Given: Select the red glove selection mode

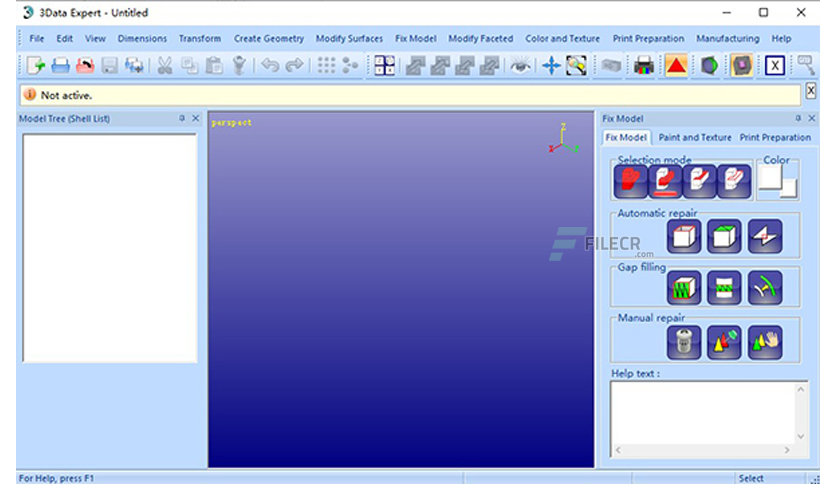Looking at the screenshot, I should coord(631,181).
